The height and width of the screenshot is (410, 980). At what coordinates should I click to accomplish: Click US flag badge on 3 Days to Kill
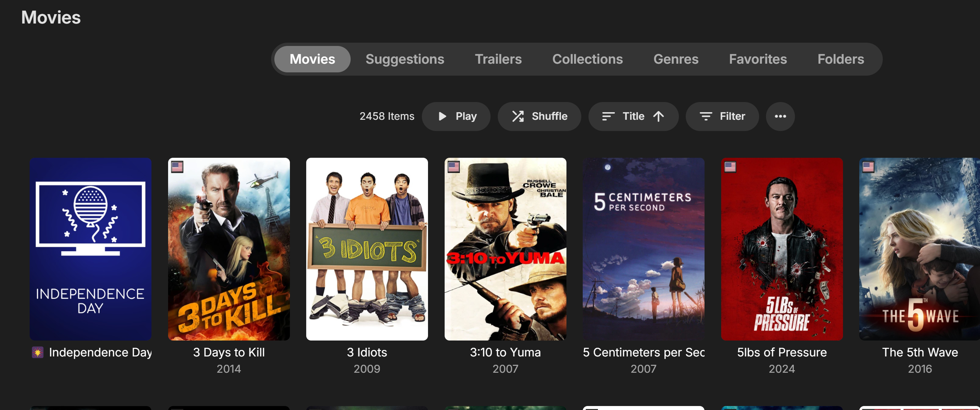177,167
